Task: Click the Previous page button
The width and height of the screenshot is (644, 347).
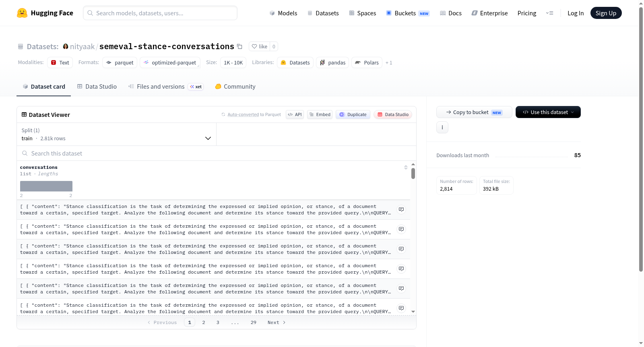Action: (x=162, y=322)
